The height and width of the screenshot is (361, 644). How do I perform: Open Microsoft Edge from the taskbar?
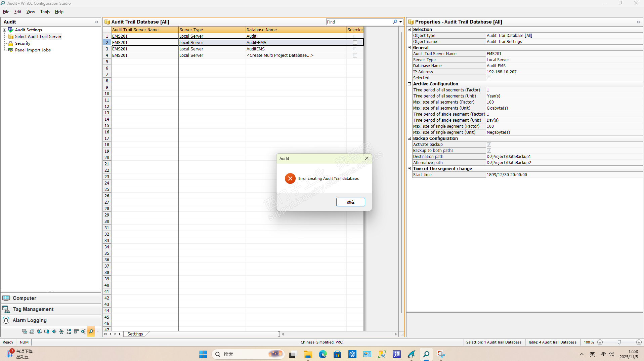click(x=323, y=354)
